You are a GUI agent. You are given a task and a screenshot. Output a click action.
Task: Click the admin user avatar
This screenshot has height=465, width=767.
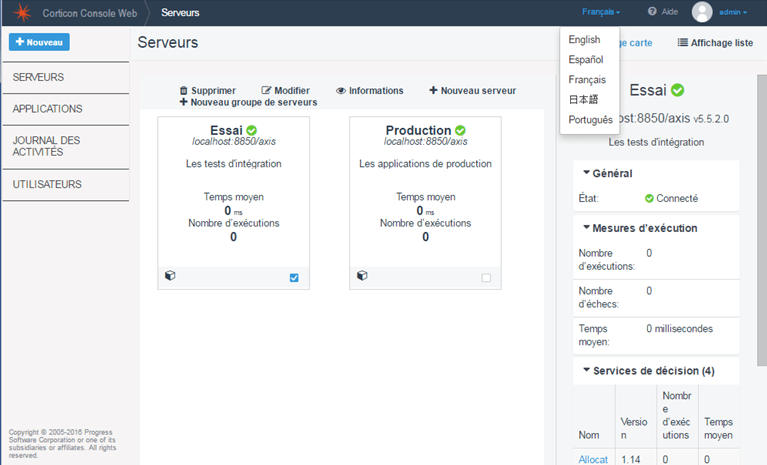pos(702,12)
